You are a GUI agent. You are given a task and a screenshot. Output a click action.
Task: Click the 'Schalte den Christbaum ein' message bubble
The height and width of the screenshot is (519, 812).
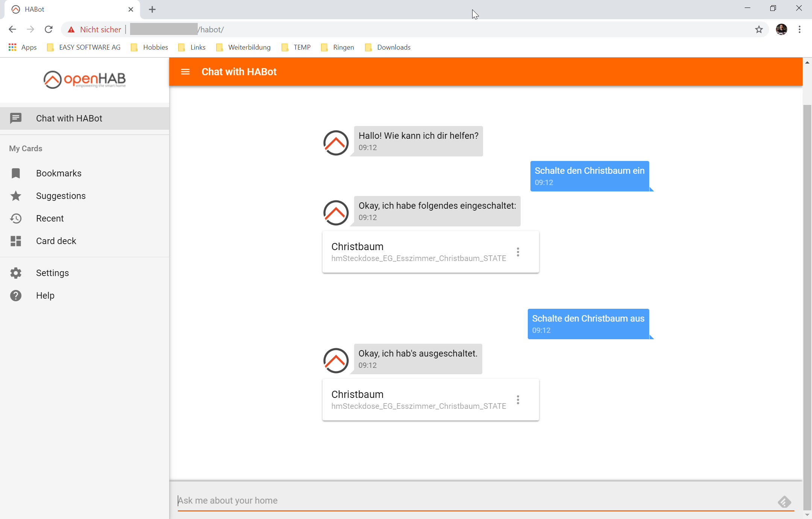coord(589,176)
